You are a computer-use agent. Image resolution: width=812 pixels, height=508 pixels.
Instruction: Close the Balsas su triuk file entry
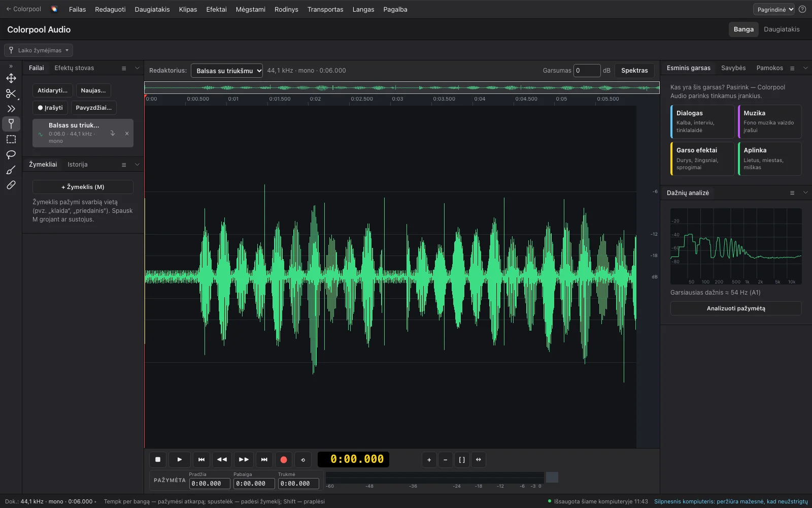tap(127, 134)
